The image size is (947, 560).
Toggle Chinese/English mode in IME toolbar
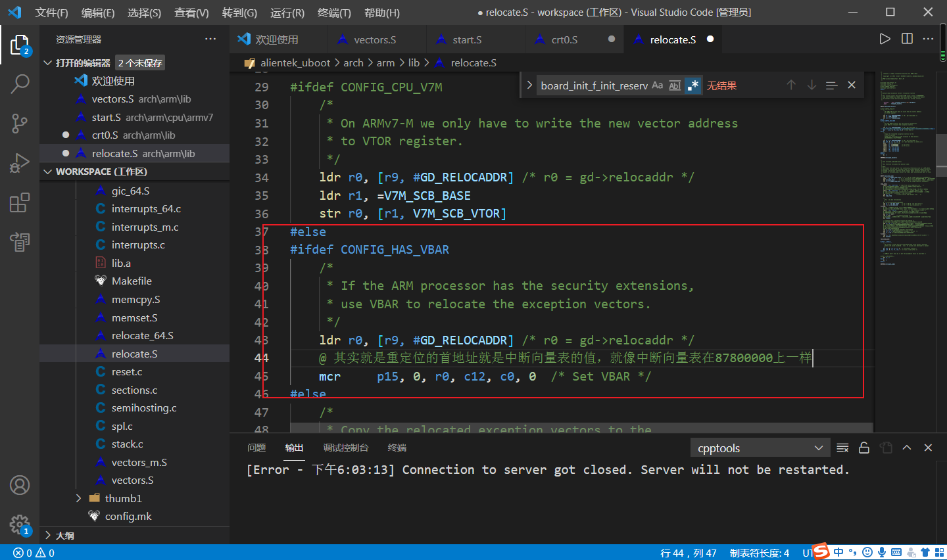838,552
